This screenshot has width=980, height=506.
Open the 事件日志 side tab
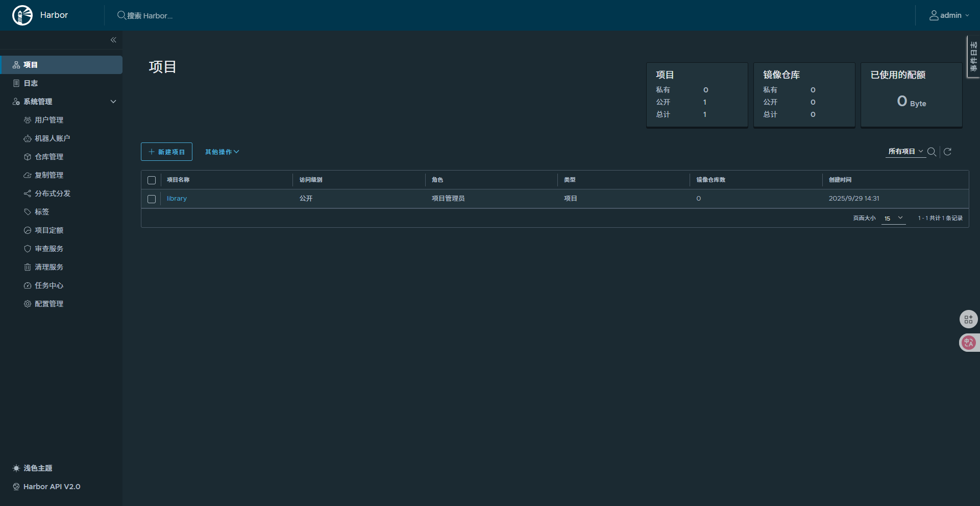coord(973,57)
